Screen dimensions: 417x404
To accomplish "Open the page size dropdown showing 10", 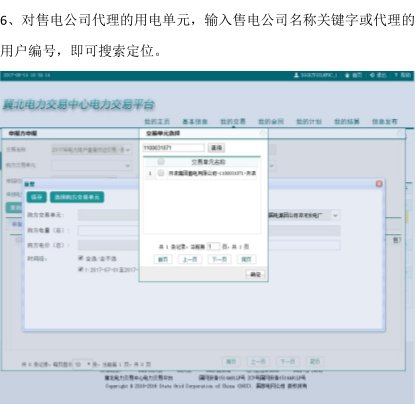I will [82, 364].
